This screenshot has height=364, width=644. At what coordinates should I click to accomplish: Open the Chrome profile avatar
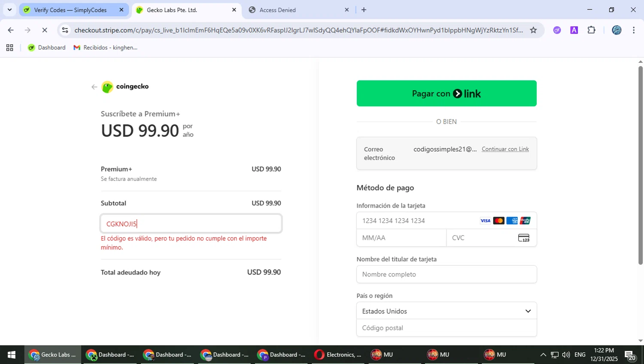[x=617, y=30]
